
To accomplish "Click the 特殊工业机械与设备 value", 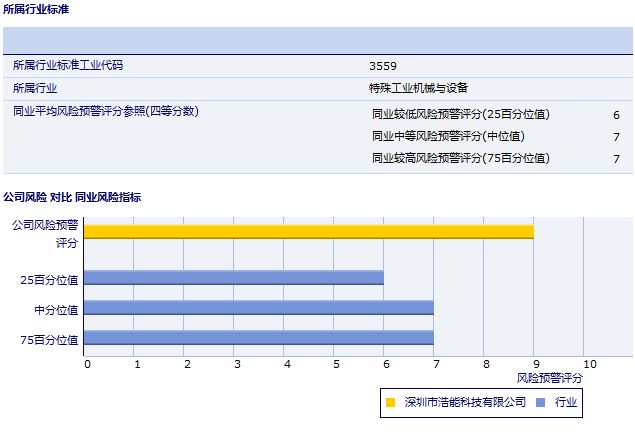I will pos(418,88).
